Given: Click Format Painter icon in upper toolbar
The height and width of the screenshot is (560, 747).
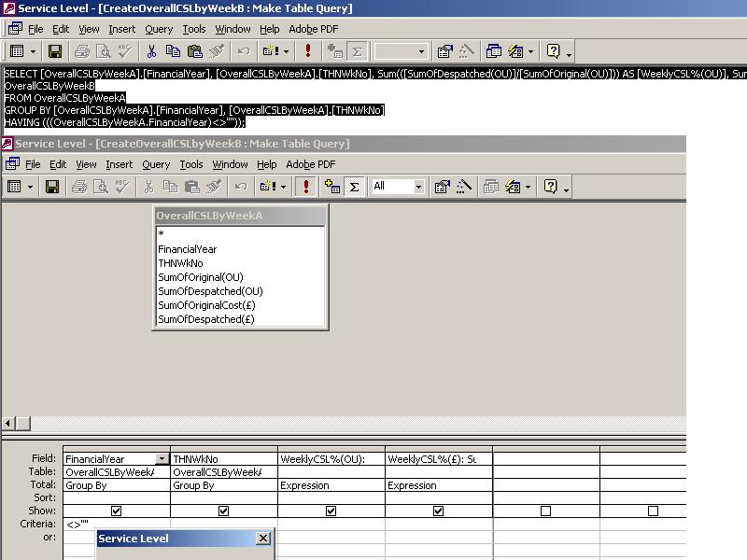Looking at the screenshot, I should pyautogui.click(x=217, y=51).
